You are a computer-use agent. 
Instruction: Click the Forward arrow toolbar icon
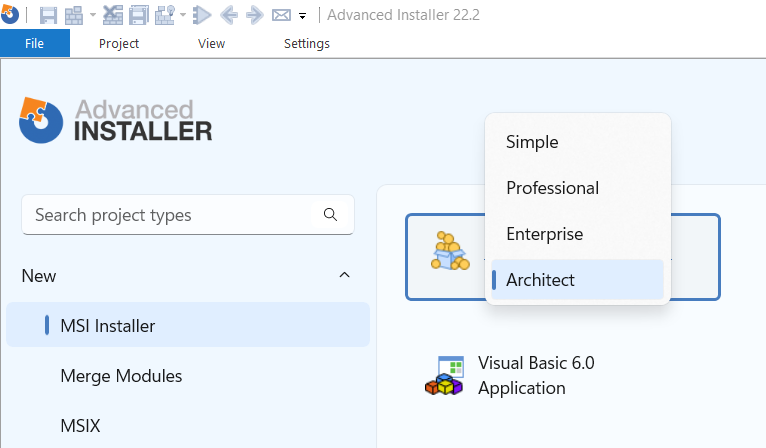255,15
